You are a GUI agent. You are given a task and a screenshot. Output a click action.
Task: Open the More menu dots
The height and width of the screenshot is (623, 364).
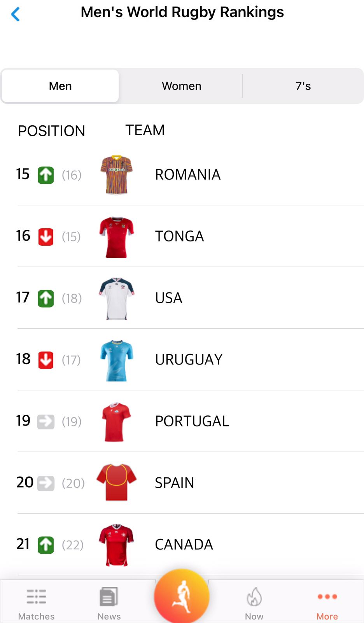pos(327,597)
